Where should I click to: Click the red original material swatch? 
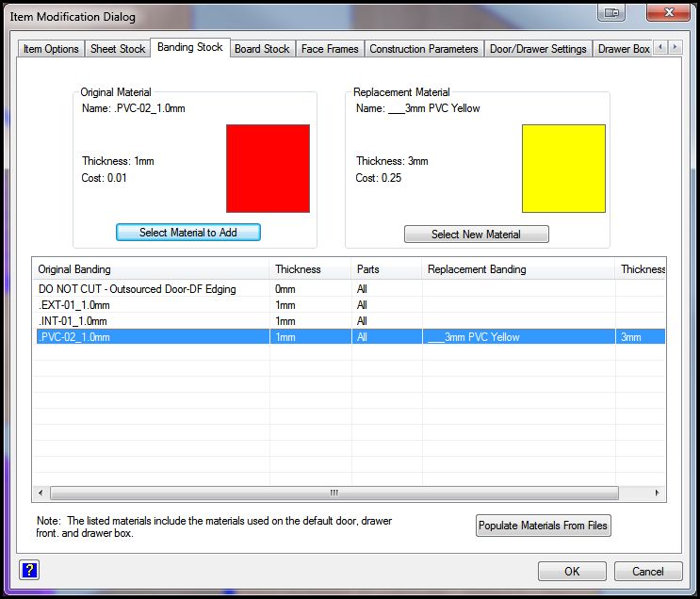click(268, 169)
